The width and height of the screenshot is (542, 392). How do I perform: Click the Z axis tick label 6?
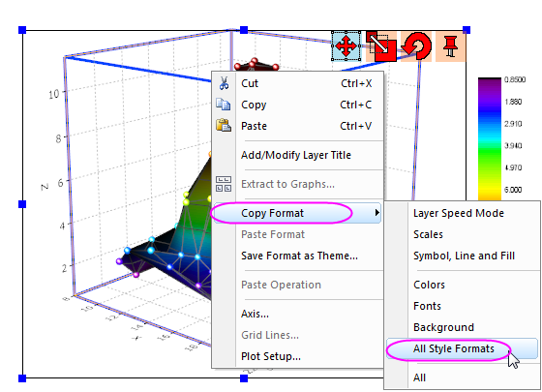pos(60,183)
